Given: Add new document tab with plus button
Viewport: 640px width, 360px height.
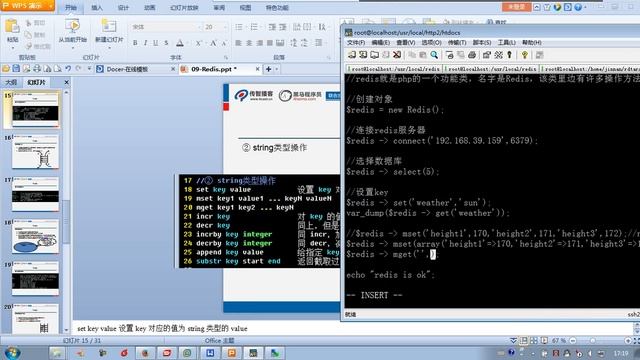Looking at the screenshot, I should (x=269, y=69).
